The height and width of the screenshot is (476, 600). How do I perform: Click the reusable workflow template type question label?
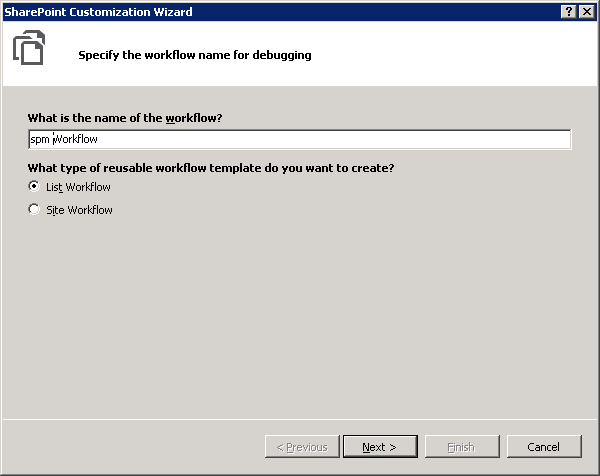click(211, 167)
